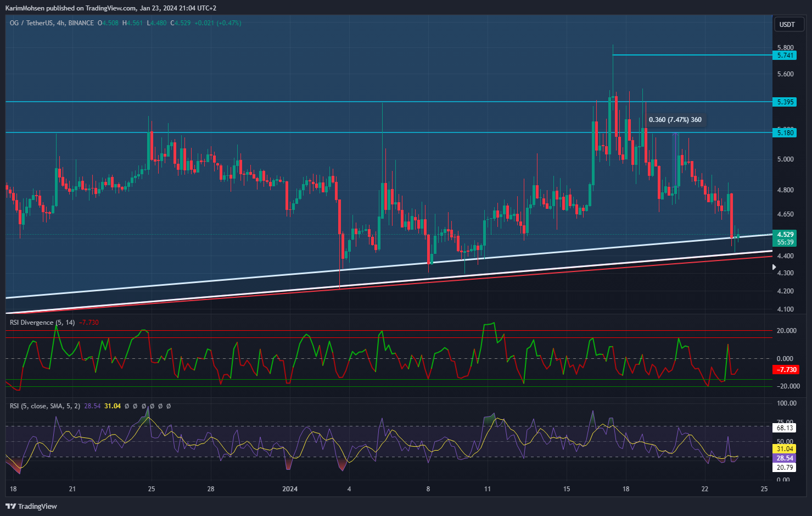
Task: Click the yellow 31.04 RSI axis label
Action: pyautogui.click(x=785, y=450)
